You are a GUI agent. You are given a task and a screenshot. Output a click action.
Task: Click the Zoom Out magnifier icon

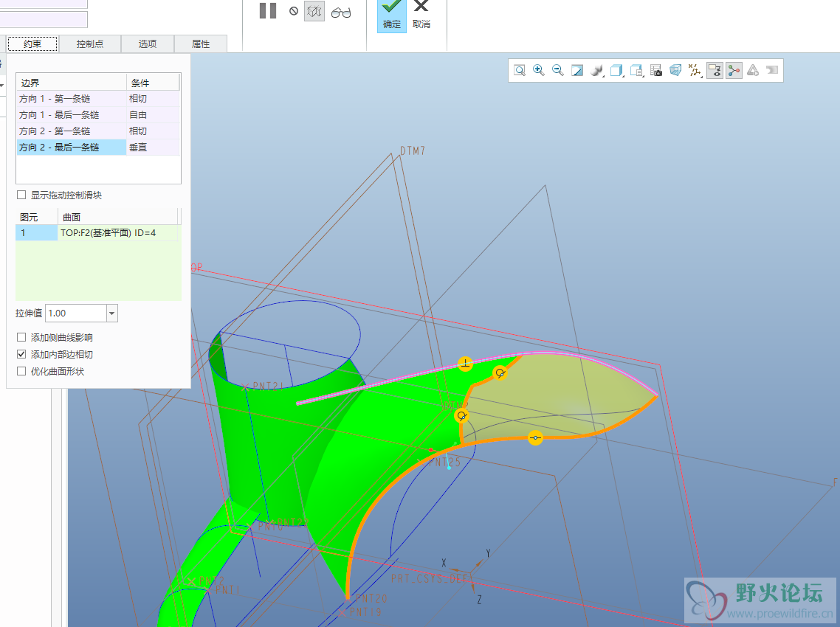(558, 70)
